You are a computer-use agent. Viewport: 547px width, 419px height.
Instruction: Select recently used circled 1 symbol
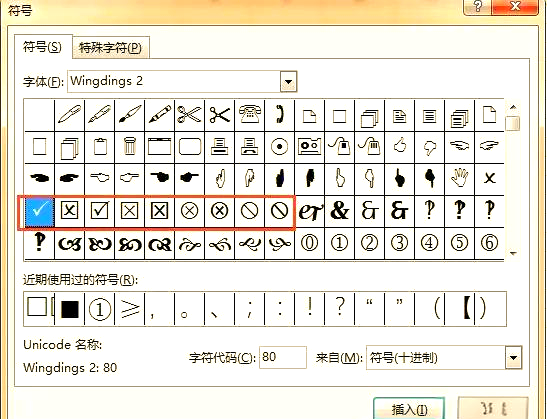99,309
